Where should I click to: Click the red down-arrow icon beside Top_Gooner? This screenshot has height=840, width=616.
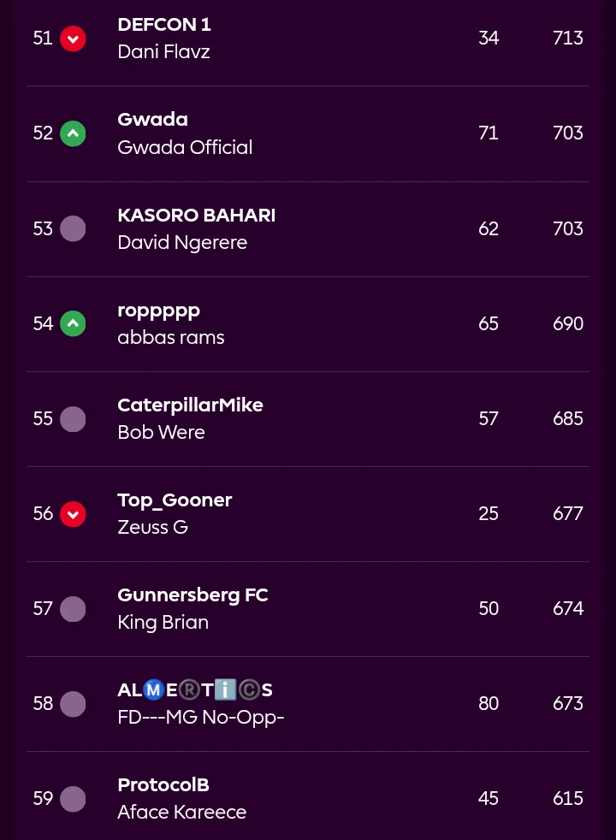[x=73, y=513]
